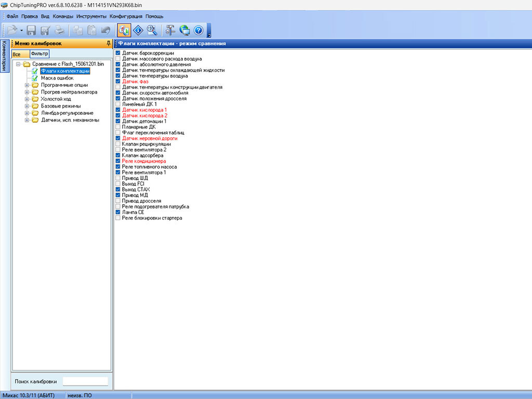Open the Команды menu

pyautogui.click(x=63, y=16)
